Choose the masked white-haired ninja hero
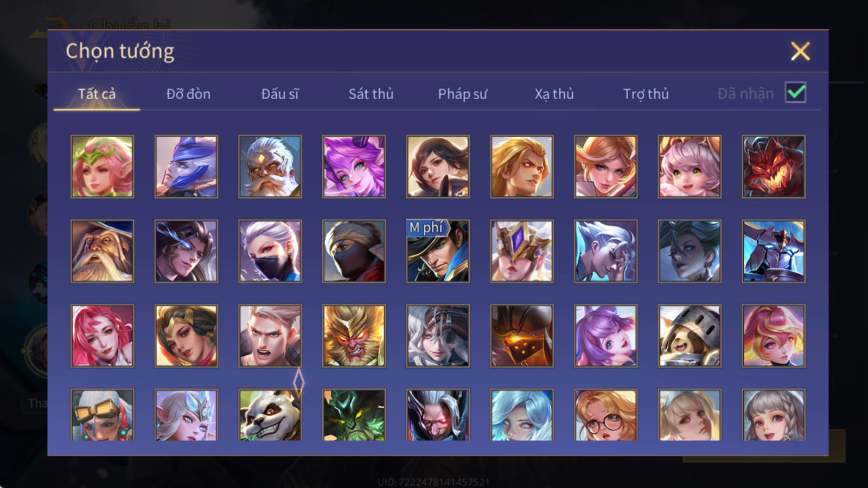Viewport: 868px width, 488px height. click(270, 251)
